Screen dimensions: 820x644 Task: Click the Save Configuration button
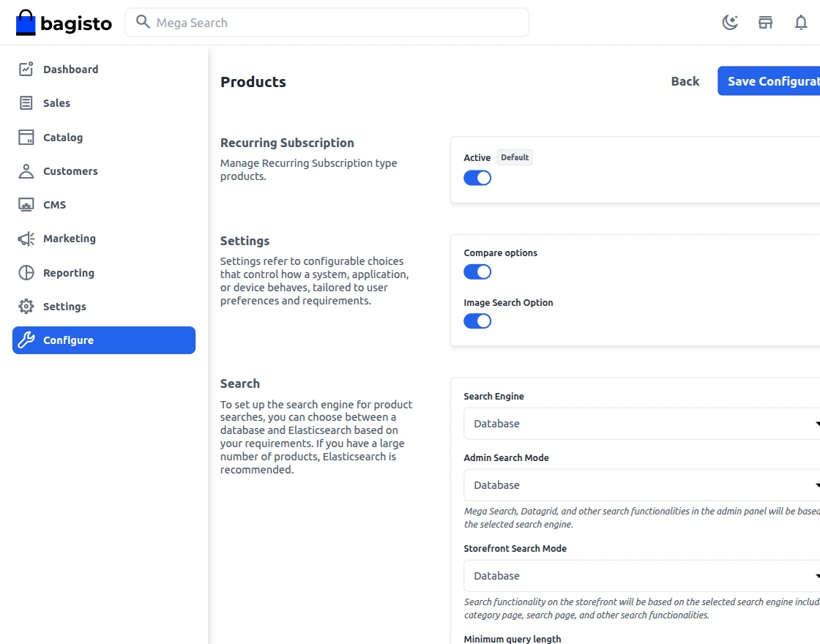(776, 80)
